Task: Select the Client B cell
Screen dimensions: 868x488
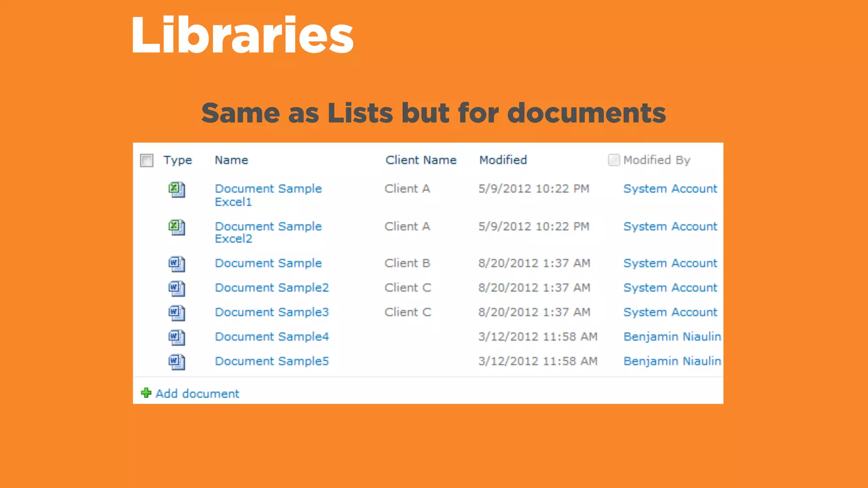Action: point(407,263)
